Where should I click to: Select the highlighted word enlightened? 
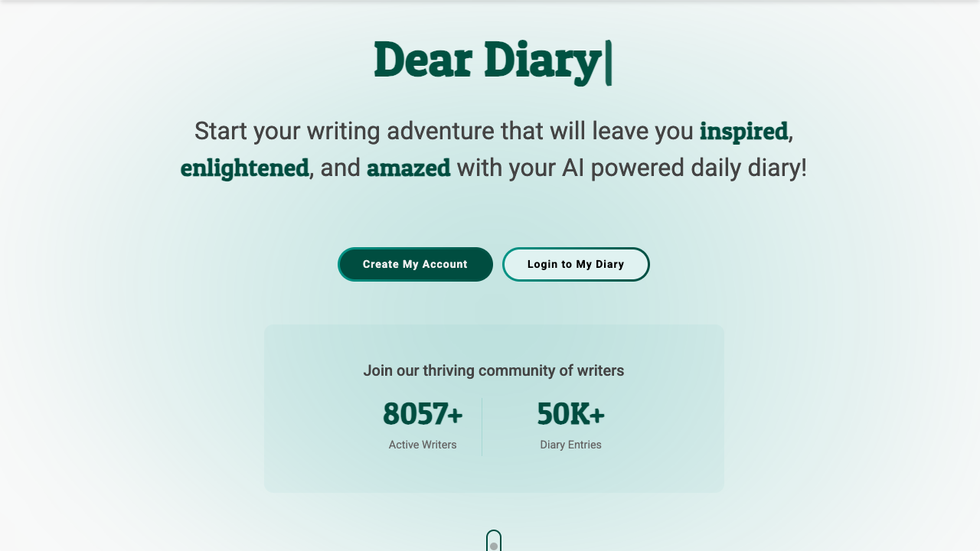pyautogui.click(x=243, y=168)
